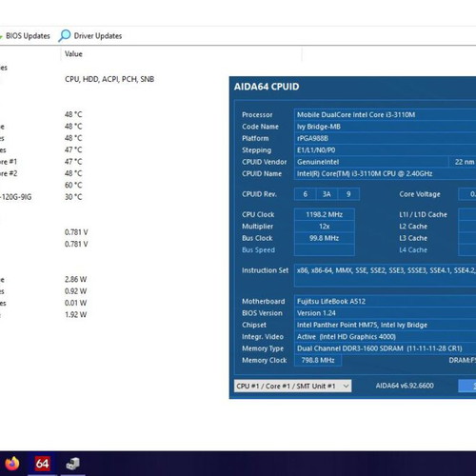Click the Processor label in CPUID panel
This screenshot has height=476, width=476.
click(x=257, y=115)
